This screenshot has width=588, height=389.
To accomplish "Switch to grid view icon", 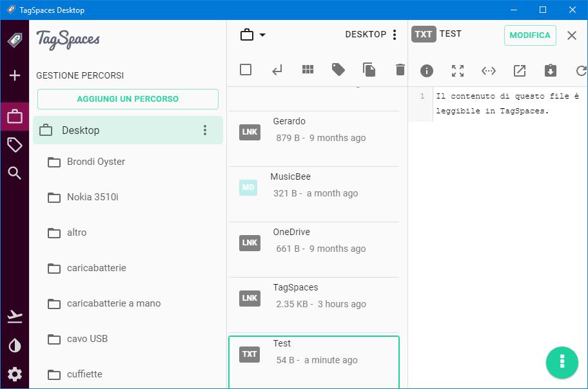I will click(308, 70).
